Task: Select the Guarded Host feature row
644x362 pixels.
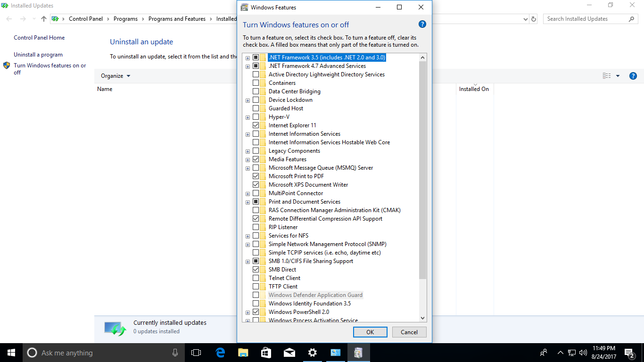Action: click(x=286, y=108)
